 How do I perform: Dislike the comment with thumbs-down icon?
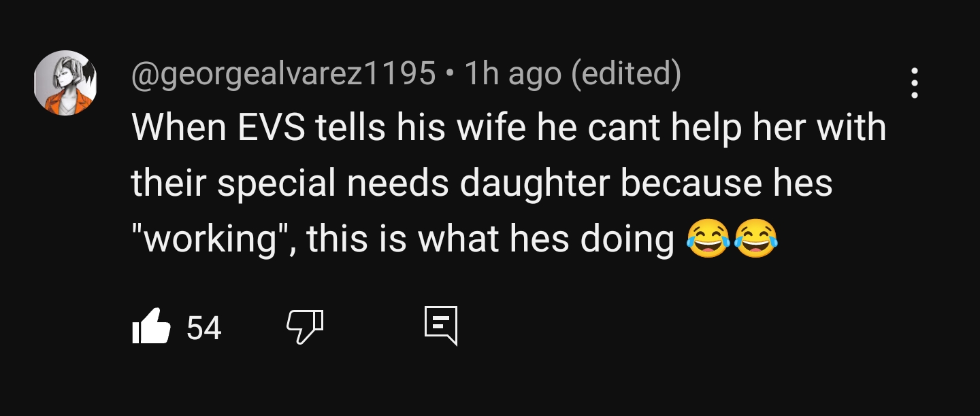pos(304,327)
